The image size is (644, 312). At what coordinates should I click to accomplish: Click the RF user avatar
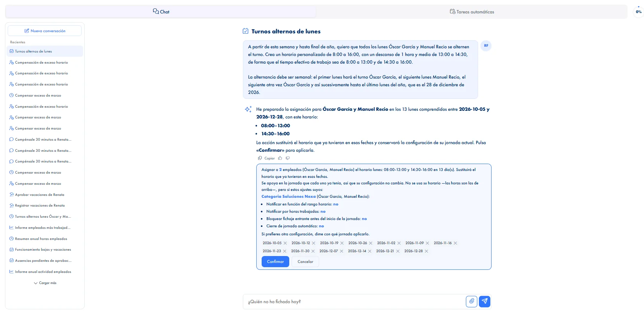[x=486, y=46]
